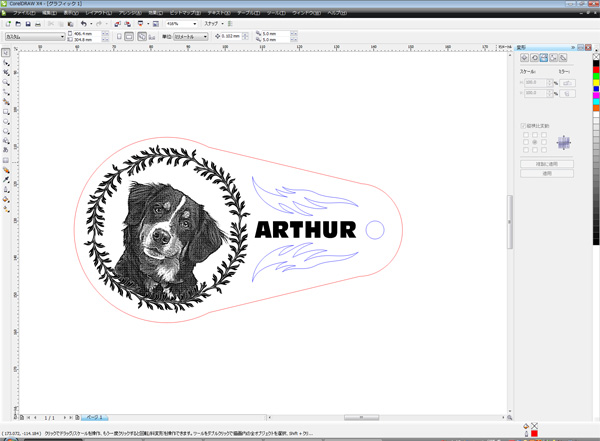Select the top-left anchor point checkbox
This screenshot has height=441, width=600.
pyautogui.click(x=526, y=135)
